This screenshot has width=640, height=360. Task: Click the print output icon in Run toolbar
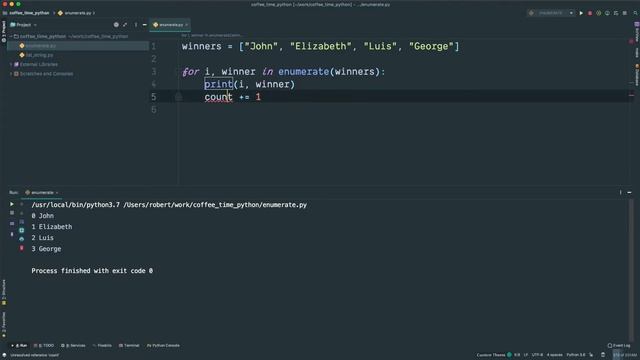(22, 239)
